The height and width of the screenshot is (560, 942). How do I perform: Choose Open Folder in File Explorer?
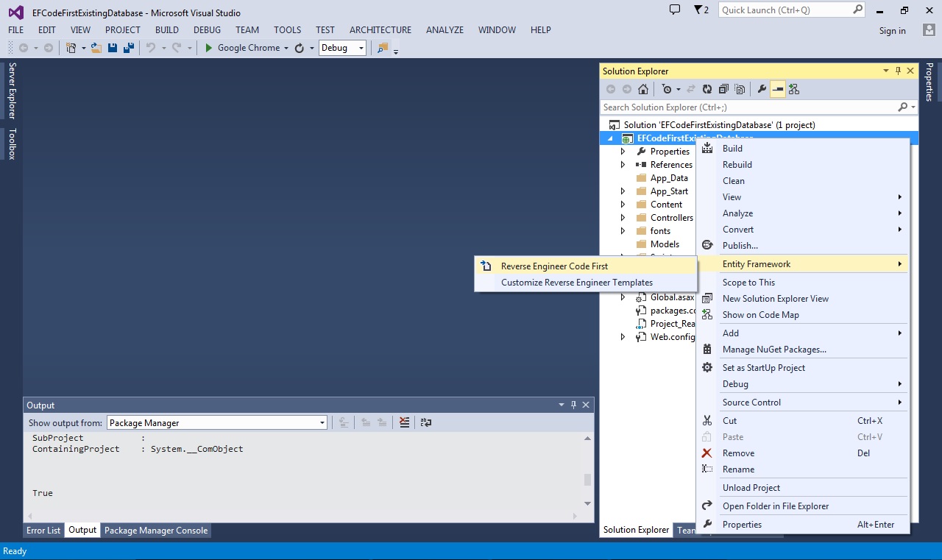point(803,506)
